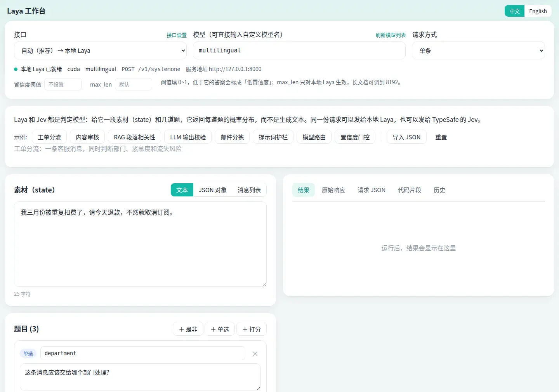
Task: Click the 单选 type badge on department question
Action: 28,354
